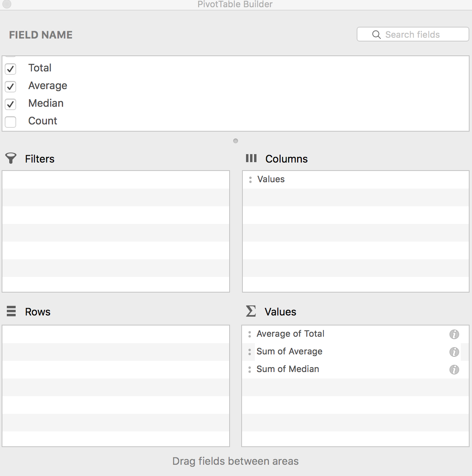The height and width of the screenshot is (476, 472).
Task: Click the search magnifying glass icon
Action: 376,35
